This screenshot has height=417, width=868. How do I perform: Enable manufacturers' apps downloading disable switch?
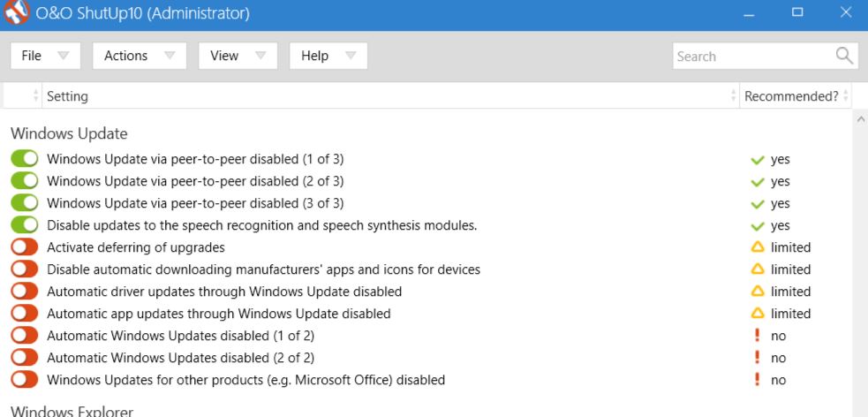[x=25, y=269]
